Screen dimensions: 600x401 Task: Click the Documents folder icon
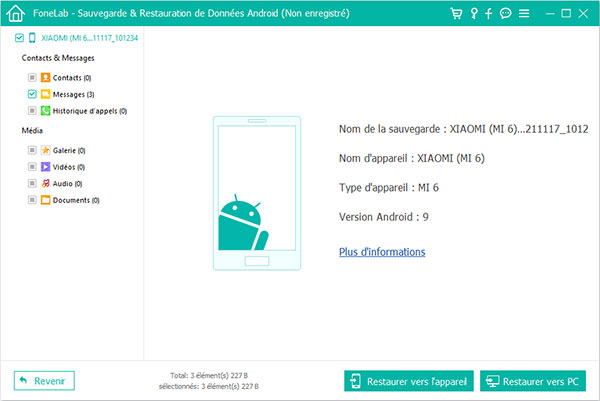pos(46,200)
